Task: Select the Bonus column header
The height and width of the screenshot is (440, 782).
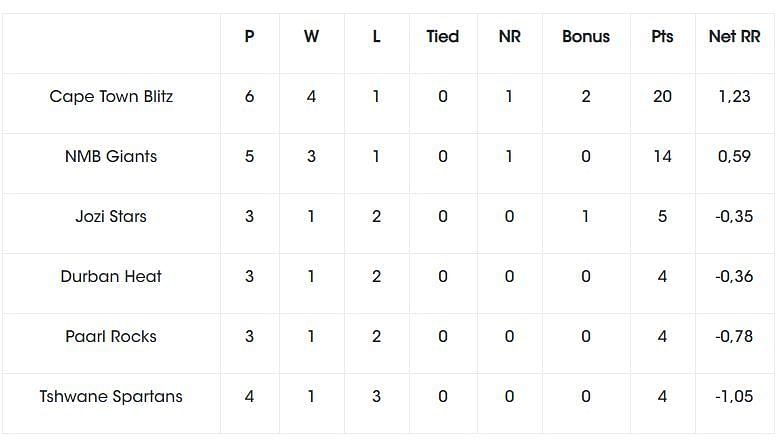Action: (x=586, y=37)
